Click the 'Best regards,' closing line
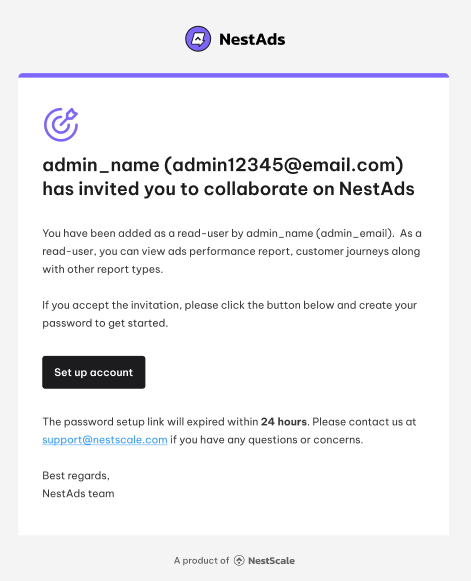The height and width of the screenshot is (581, 471). 76,475
